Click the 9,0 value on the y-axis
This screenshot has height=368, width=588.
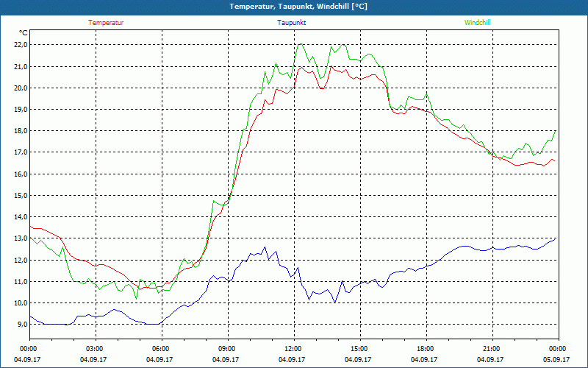coord(19,325)
